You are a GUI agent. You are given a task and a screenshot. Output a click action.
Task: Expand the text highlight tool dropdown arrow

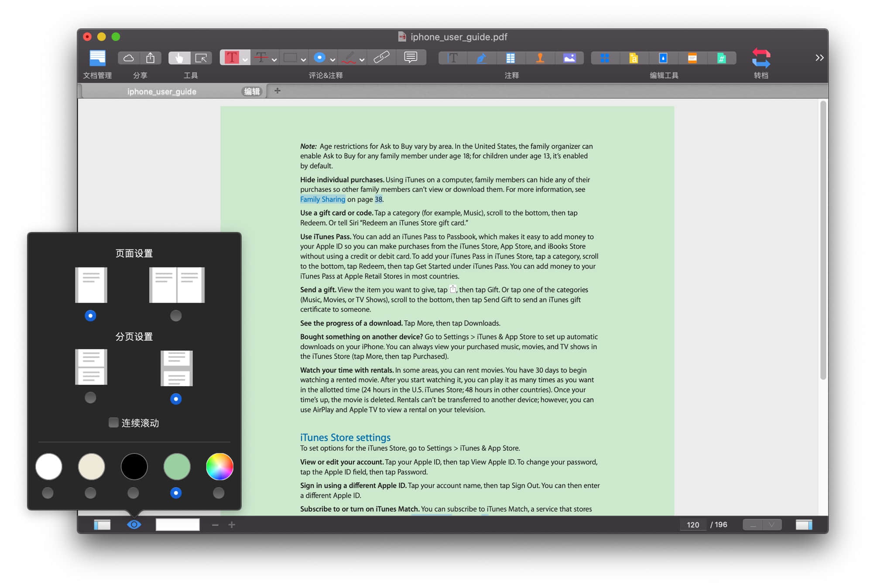[245, 59]
